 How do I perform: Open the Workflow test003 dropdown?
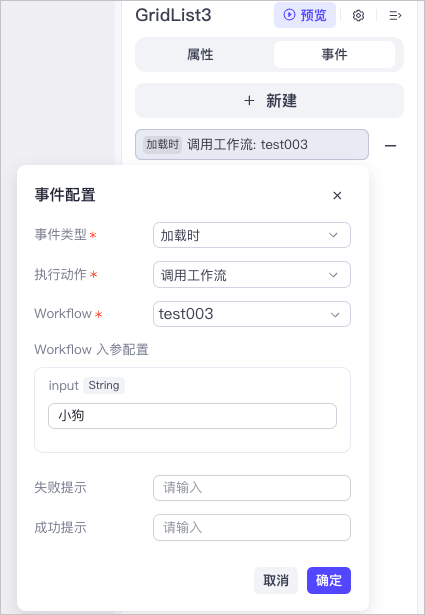click(252, 314)
